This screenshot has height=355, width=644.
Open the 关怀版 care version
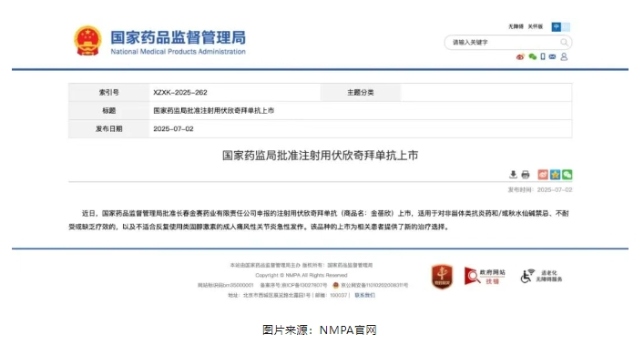pyautogui.click(x=536, y=26)
